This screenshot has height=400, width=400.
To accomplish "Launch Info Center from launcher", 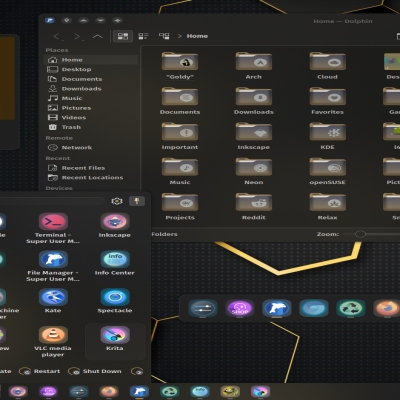I will (114, 263).
